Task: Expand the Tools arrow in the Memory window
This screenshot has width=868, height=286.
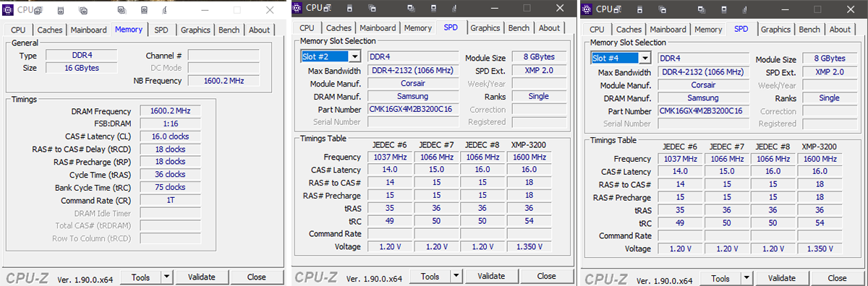Action: [166, 277]
